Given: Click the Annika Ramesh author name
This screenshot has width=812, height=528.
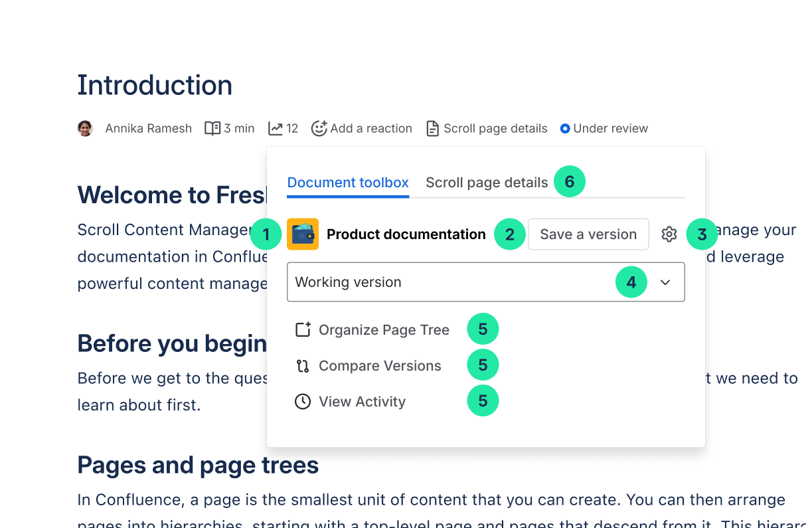Looking at the screenshot, I should [148, 128].
